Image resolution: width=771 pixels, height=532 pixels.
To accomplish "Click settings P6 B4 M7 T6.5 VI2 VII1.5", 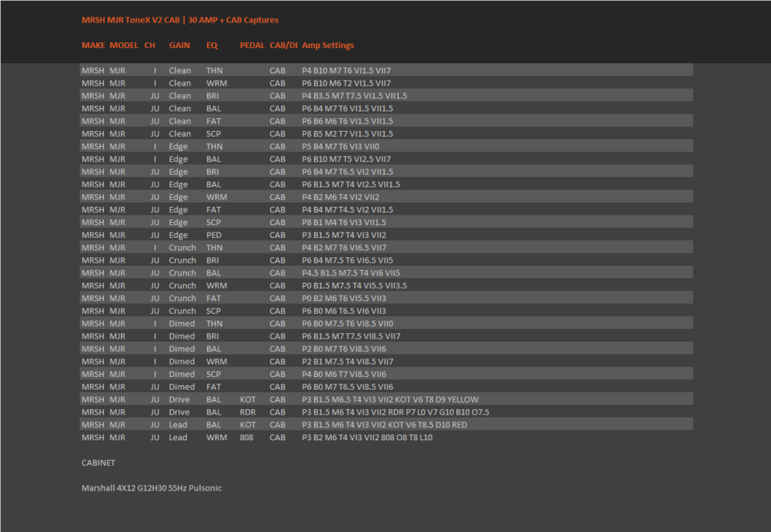I will click(x=348, y=172).
